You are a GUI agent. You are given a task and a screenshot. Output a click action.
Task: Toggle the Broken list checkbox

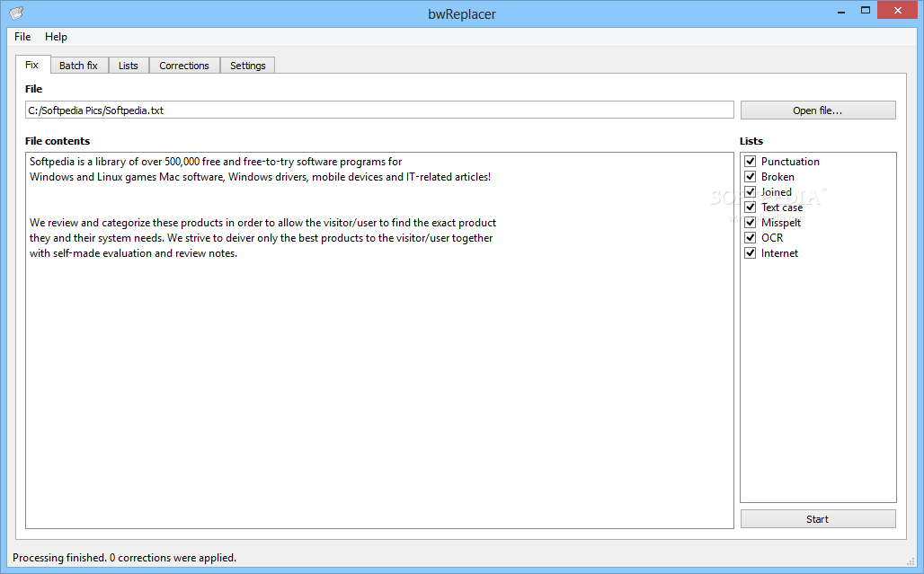pos(751,177)
